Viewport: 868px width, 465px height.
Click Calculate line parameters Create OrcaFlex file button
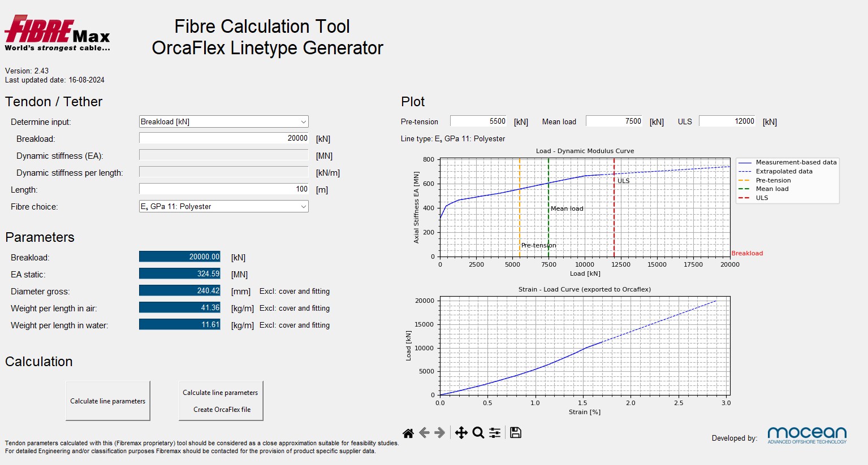point(221,401)
